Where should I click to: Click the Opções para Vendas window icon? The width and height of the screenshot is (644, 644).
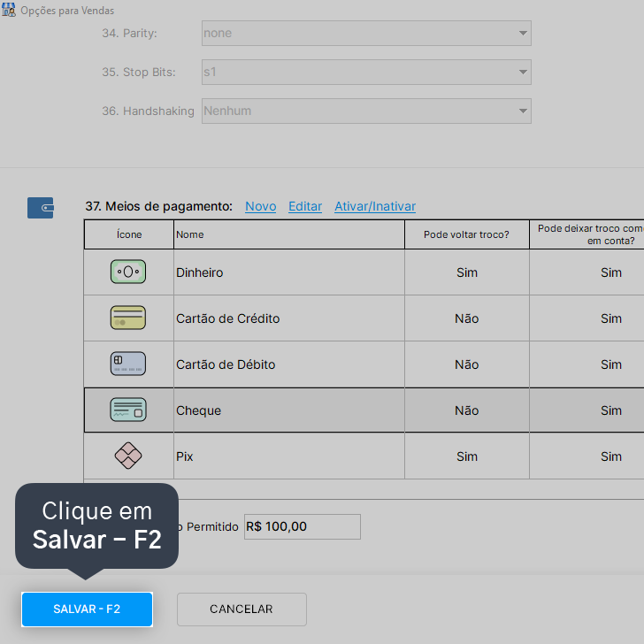tap(9, 10)
